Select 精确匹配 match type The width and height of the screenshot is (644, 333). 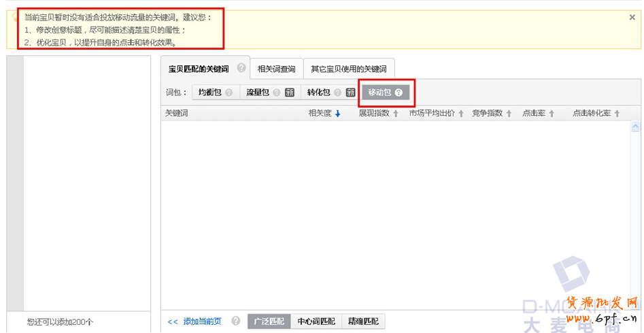click(x=364, y=321)
